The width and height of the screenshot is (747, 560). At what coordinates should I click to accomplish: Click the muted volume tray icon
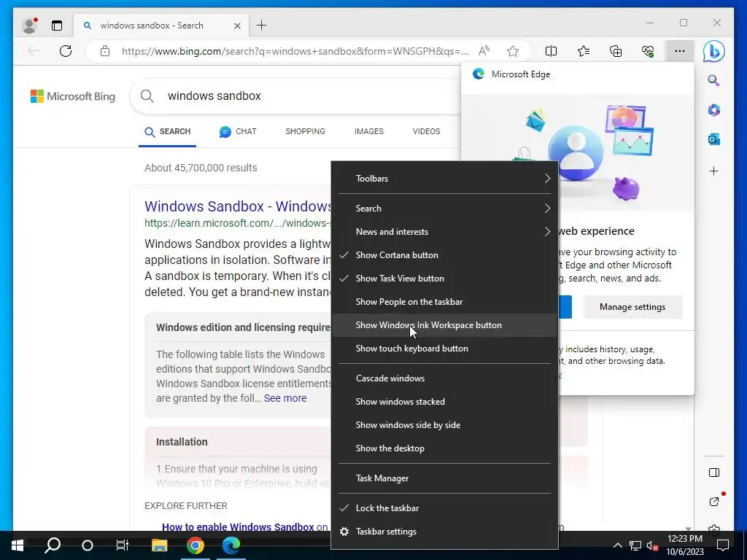pos(652,545)
